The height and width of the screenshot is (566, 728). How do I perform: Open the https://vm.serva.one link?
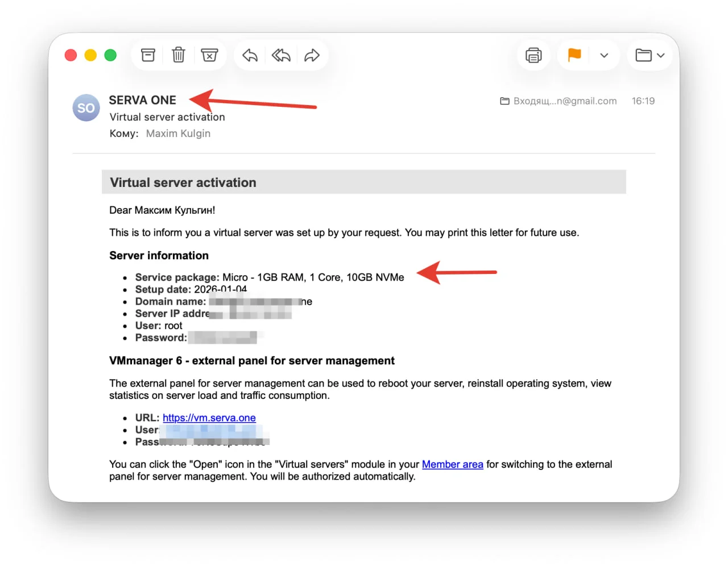tap(209, 418)
